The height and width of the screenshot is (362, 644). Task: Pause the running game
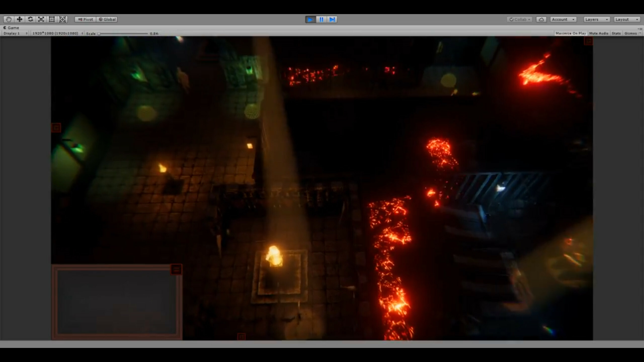coord(321,19)
